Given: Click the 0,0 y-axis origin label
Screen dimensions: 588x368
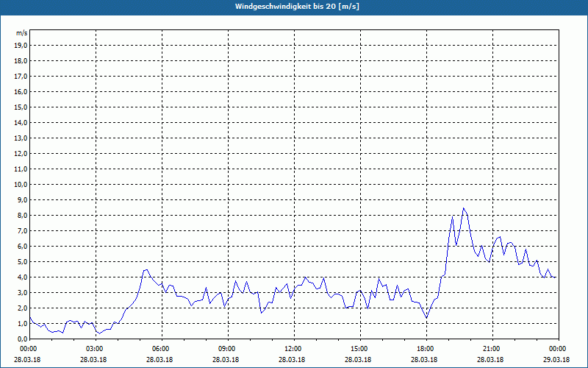Looking at the screenshot, I should pos(22,339).
